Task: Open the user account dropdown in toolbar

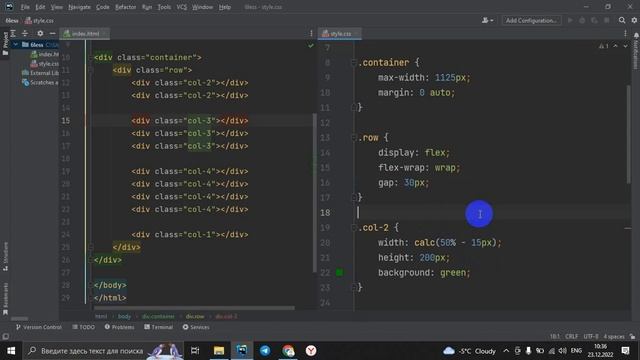Action: 487,20
